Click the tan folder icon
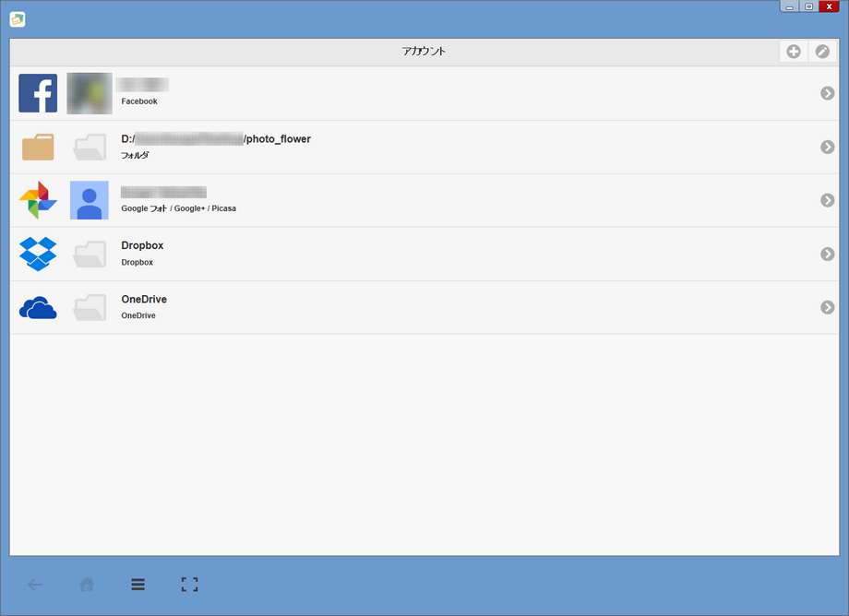The height and width of the screenshot is (616, 849). pos(38,147)
